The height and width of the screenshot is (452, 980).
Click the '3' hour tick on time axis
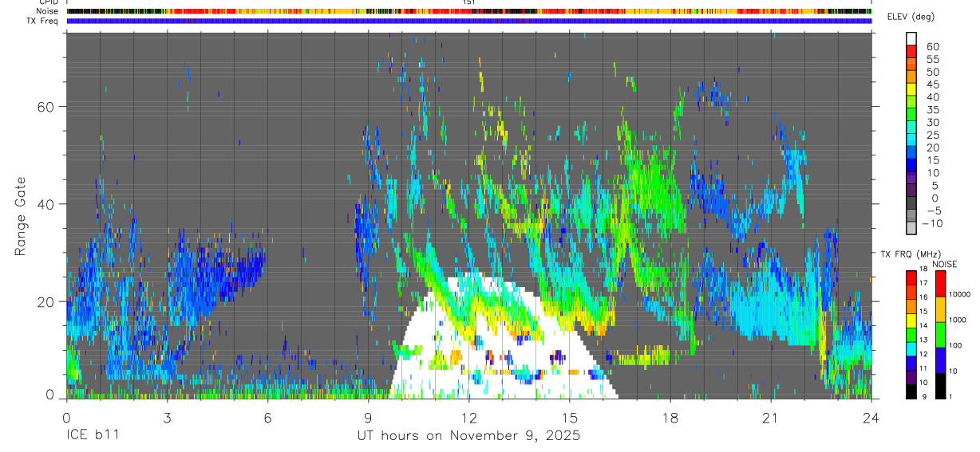coord(168,419)
